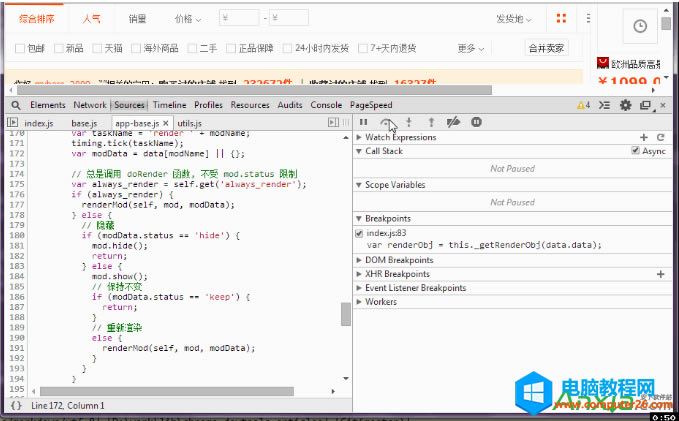Click the DevTools search magnifier icon
Screen dimensions: 679x421
pyautogui.click(x=17, y=105)
